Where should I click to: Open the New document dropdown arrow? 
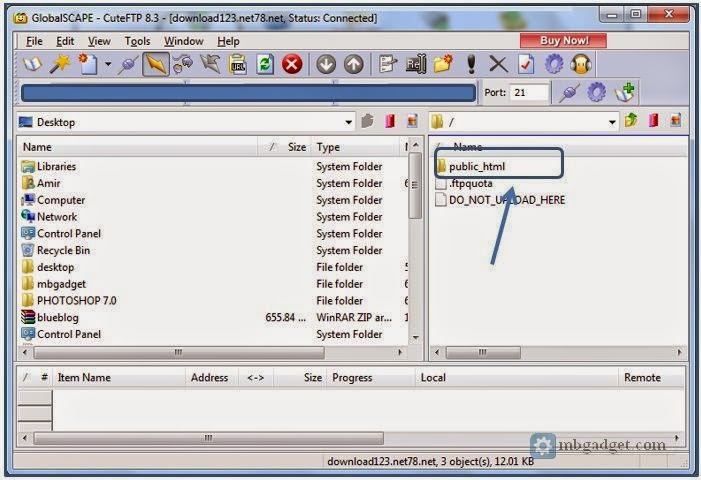coord(108,64)
